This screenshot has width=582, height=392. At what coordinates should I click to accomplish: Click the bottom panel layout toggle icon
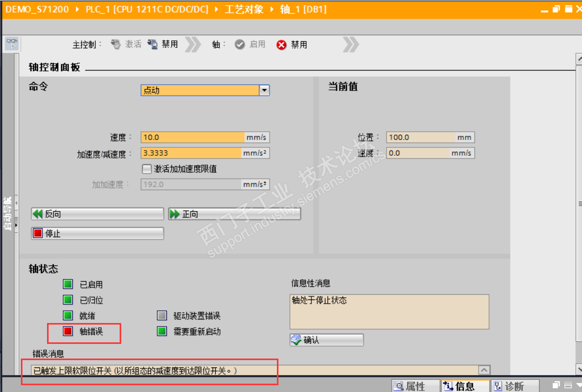(x=568, y=385)
